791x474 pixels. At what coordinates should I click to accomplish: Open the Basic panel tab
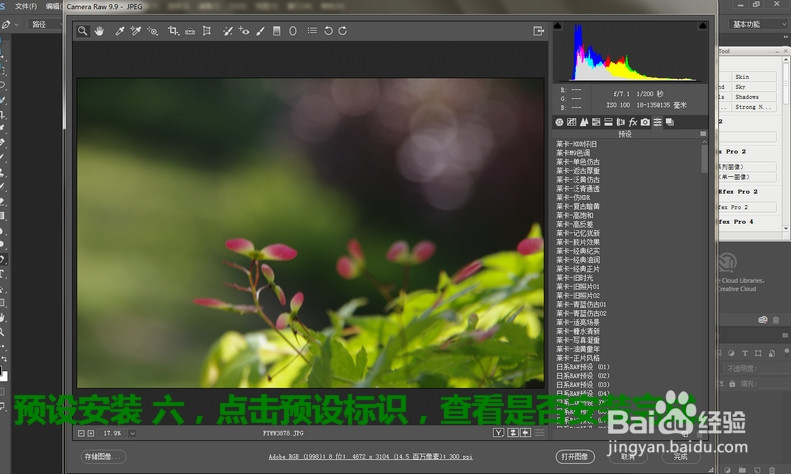tap(559, 122)
